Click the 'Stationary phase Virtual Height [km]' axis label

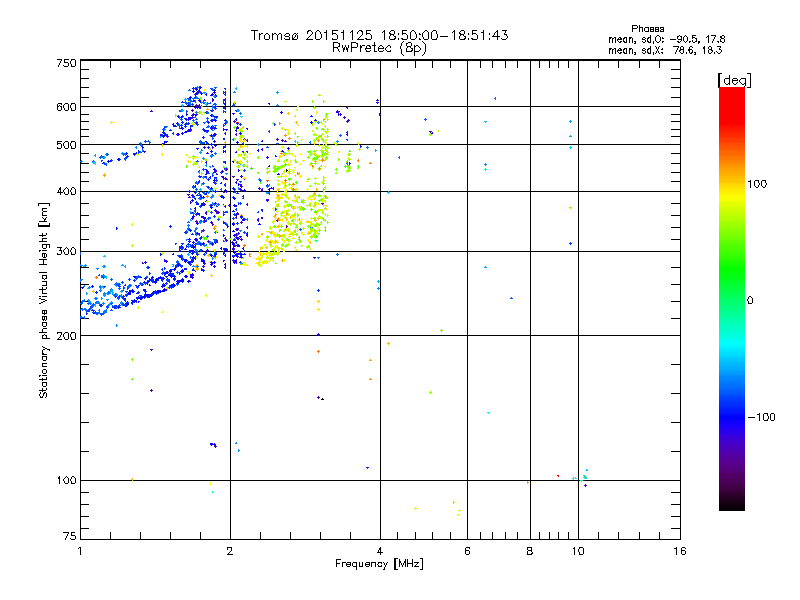(x=44, y=300)
